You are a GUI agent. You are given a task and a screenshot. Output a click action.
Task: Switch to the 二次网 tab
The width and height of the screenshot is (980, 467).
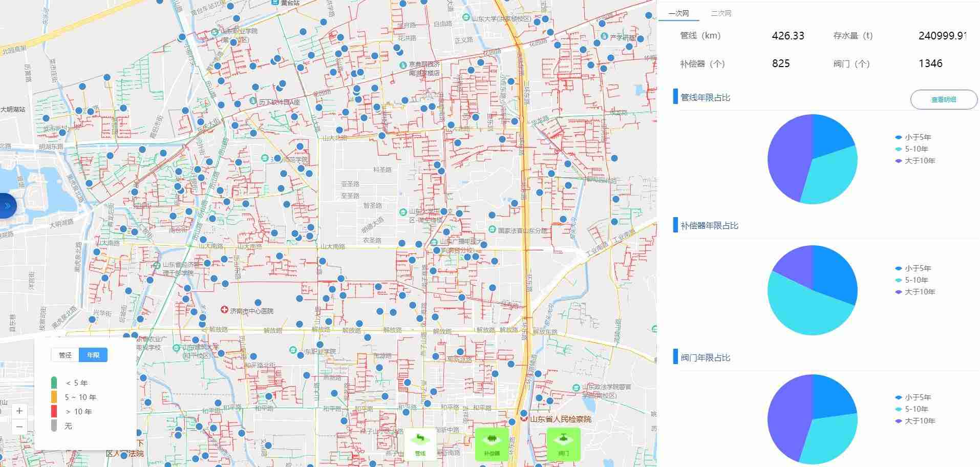coord(721,13)
